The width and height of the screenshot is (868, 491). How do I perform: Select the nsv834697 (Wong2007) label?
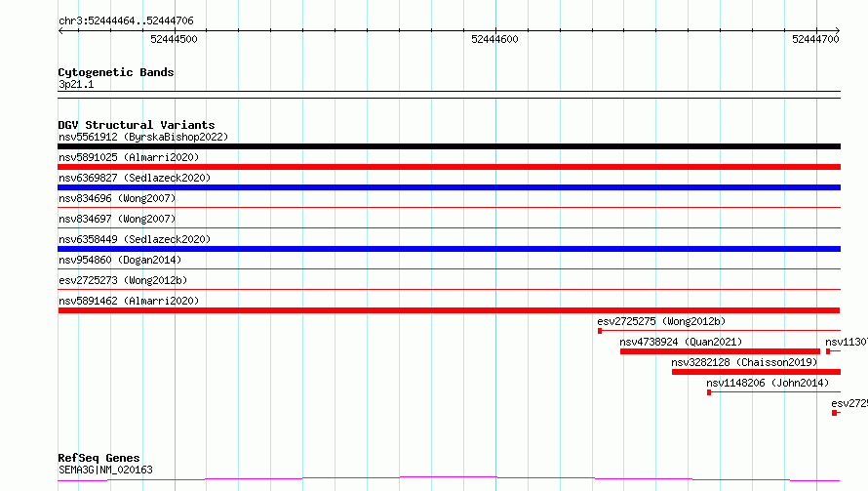117,219
